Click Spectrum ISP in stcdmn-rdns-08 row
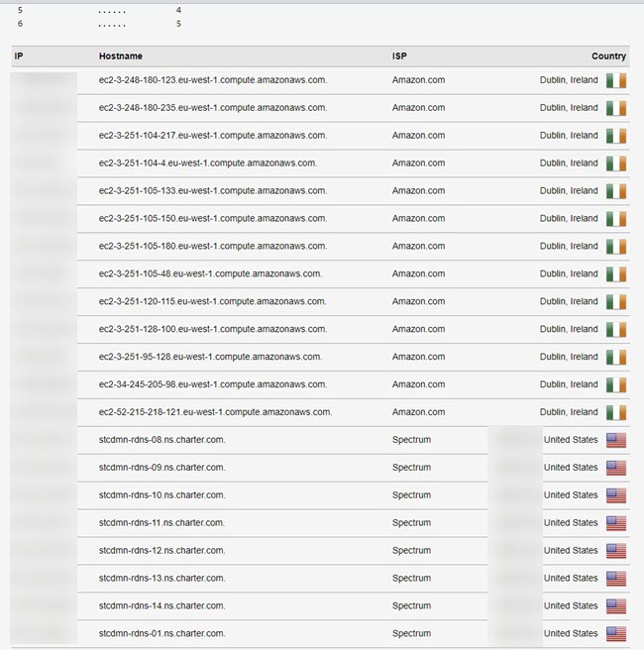 411,440
